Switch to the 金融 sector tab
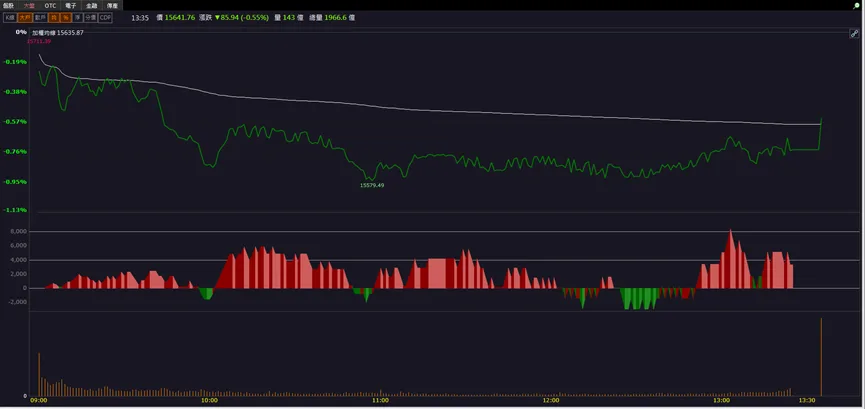 point(92,6)
